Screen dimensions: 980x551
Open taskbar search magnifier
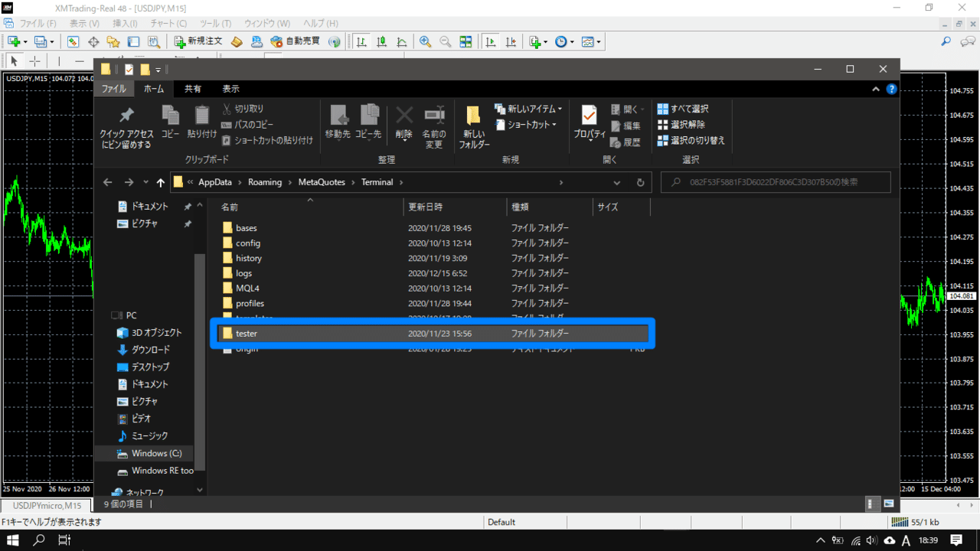coord(38,540)
